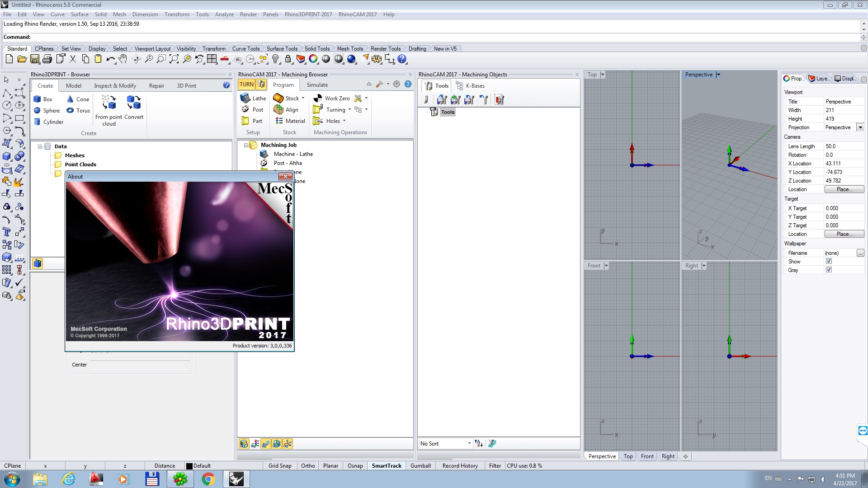
Task: Activate the Pan hand tool
Action: click(x=123, y=59)
